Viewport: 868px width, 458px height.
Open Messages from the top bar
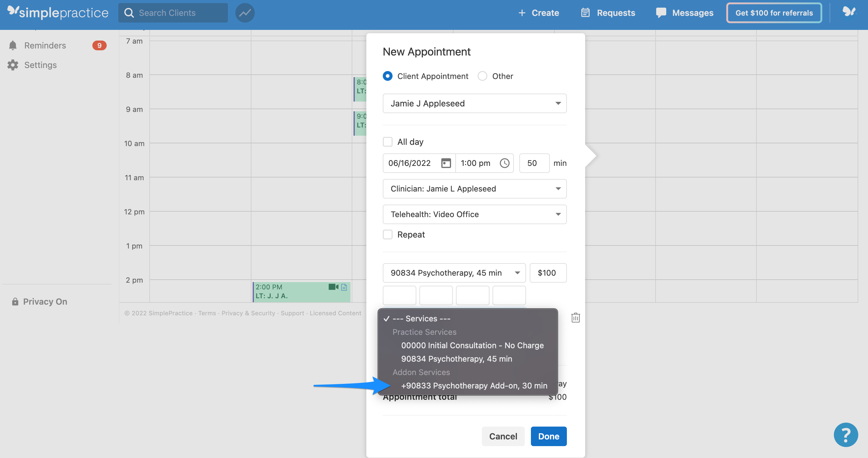pos(684,13)
